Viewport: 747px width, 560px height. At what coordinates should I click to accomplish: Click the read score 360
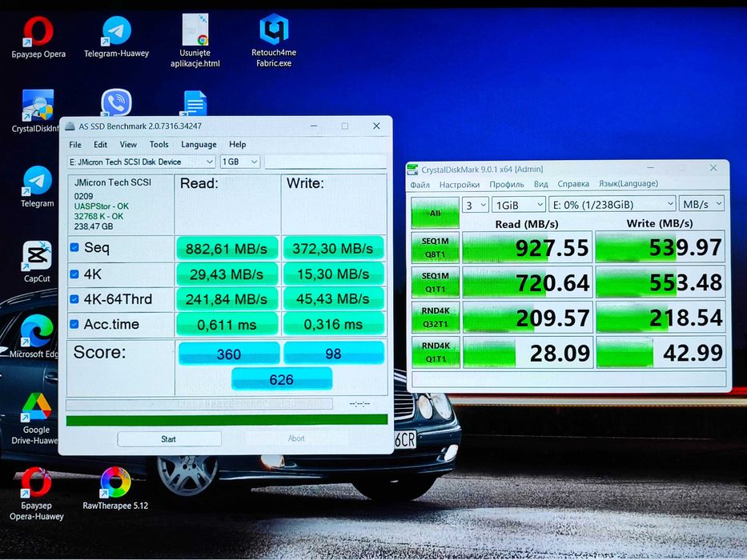[229, 354]
